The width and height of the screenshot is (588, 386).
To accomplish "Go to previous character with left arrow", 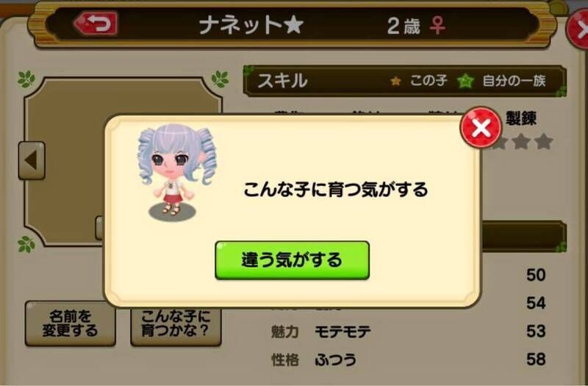I will [x=32, y=160].
